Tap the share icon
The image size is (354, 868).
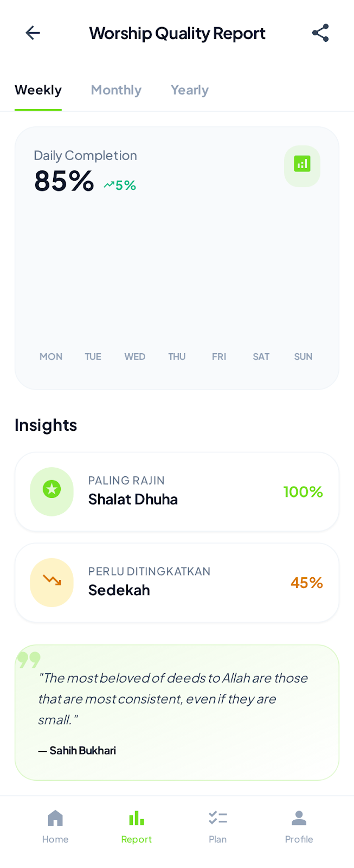320,33
